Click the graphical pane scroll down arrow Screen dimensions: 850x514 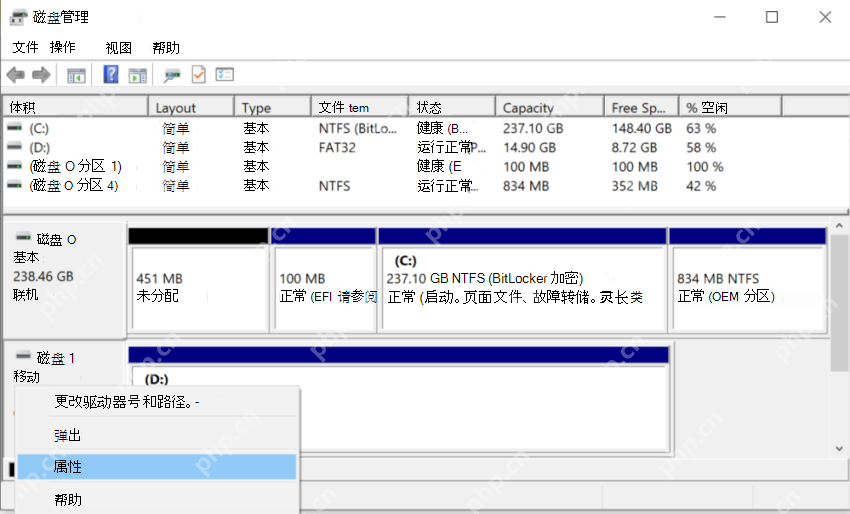839,448
